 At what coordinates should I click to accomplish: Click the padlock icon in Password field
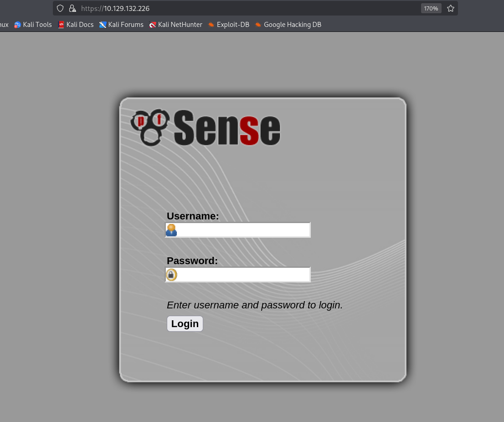(x=171, y=275)
